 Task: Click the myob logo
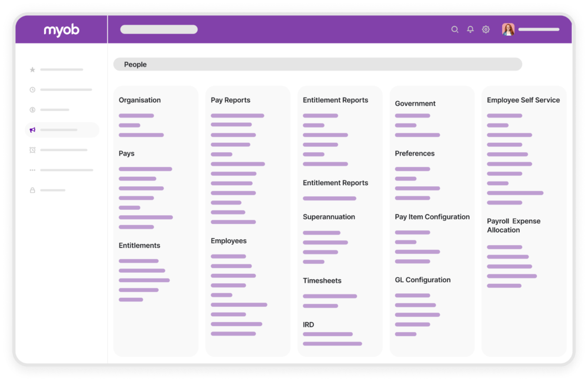(x=61, y=29)
